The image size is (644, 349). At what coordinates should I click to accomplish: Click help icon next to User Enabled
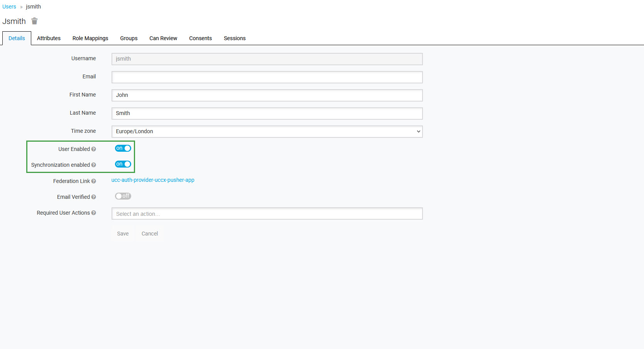pyautogui.click(x=93, y=149)
